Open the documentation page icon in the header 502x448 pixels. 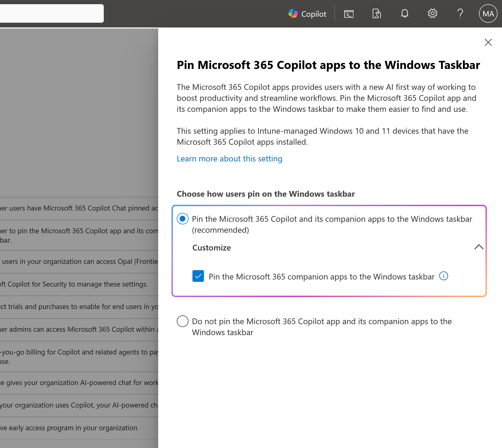click(376, 13)
